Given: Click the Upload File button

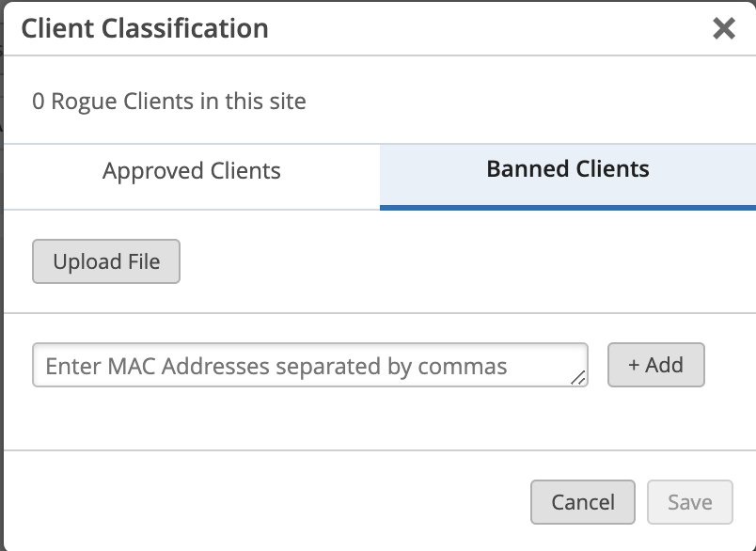Looking at the screenshot, I should [106, 261].
